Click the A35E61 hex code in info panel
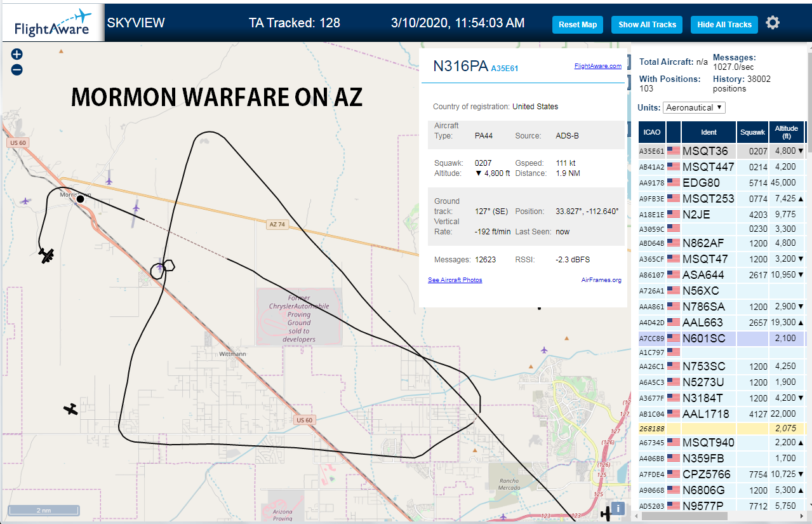This screenshot has height=524, width=812. tap(505, 68)
